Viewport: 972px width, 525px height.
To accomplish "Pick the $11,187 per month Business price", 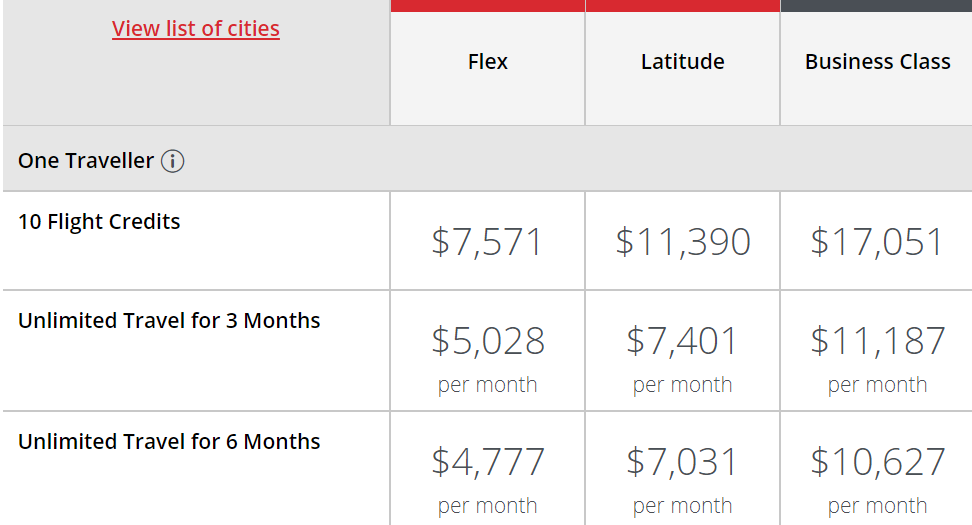I will [x=877, y=341].
